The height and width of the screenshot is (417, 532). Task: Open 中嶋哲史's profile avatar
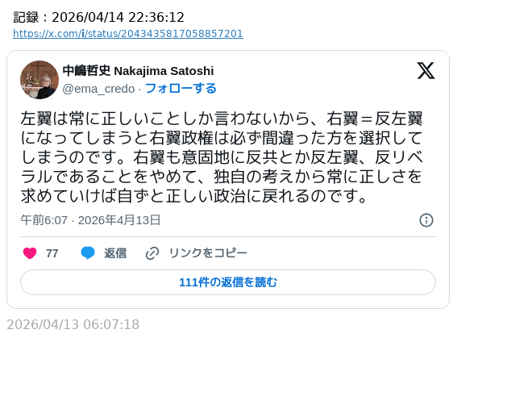[x=39, y=80]
